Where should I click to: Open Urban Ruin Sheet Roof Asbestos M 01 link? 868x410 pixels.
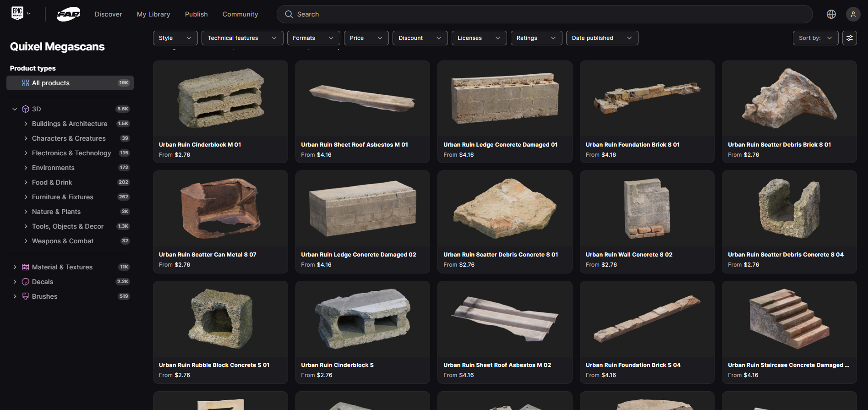[355, 145]
